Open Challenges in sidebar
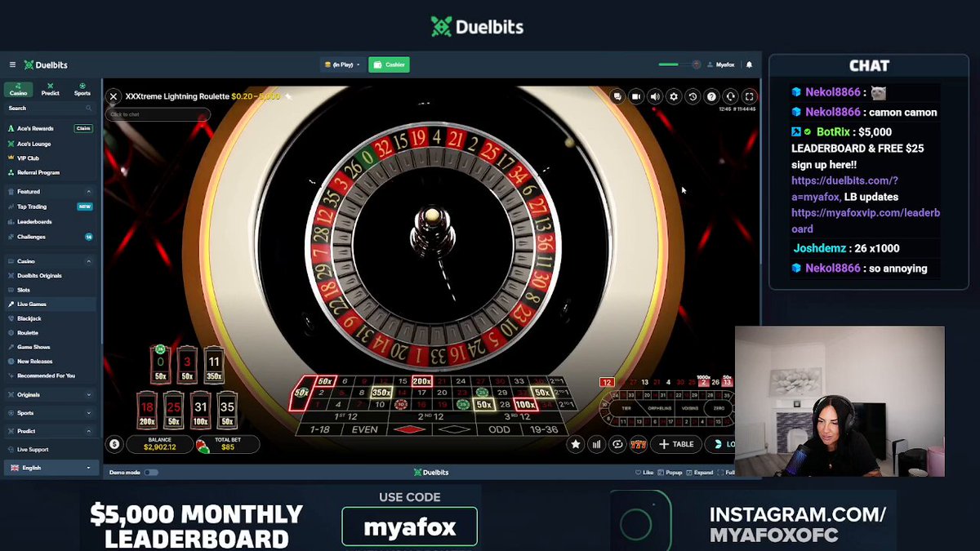Screen dimensions: 980x551 [49, 237]
